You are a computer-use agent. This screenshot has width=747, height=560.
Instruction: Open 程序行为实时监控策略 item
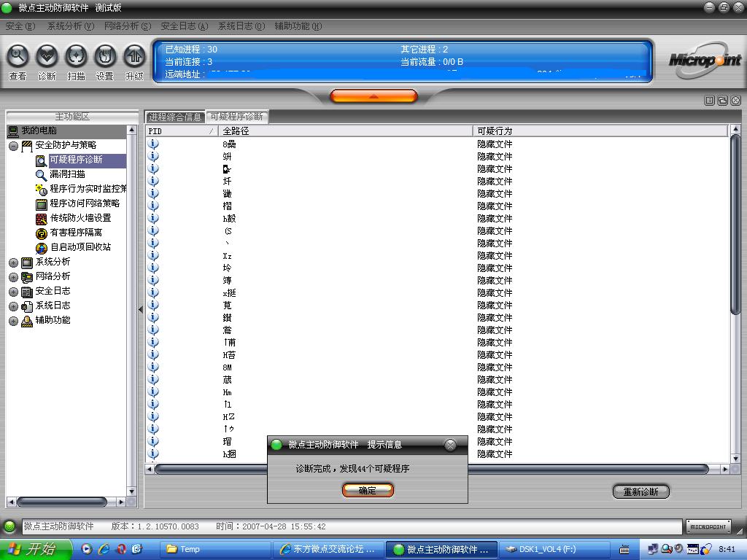pyautogui.click(x=88, y=189)
